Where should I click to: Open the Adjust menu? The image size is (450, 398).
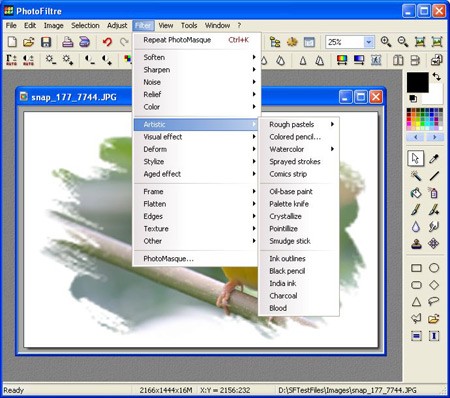(117, 25)
